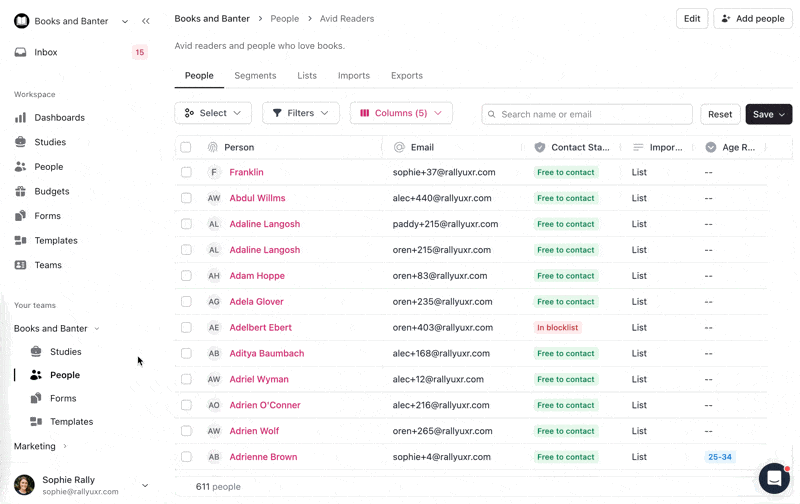Click the Edit button
800x504 pixels.
point(692,18)
